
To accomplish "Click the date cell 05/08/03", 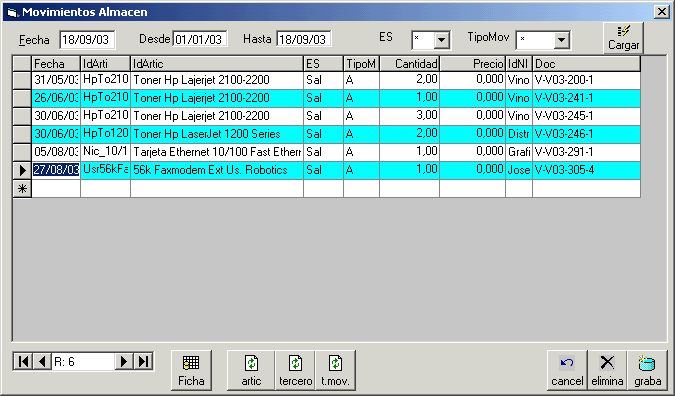I will click(56, 152).
